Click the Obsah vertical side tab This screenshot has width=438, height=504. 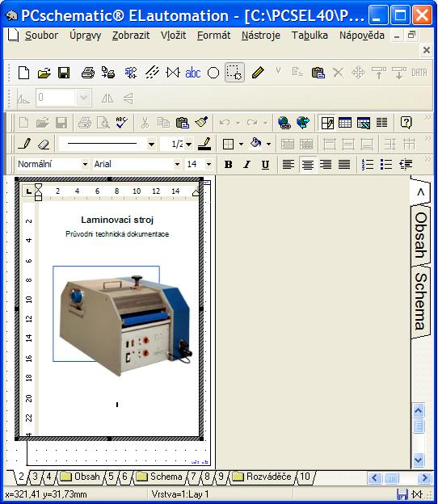point(421,235)
